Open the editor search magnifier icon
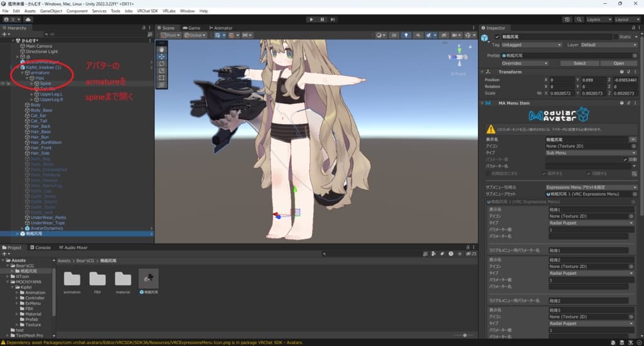Viewport: 644px width, 346px height. click(579, 20)
